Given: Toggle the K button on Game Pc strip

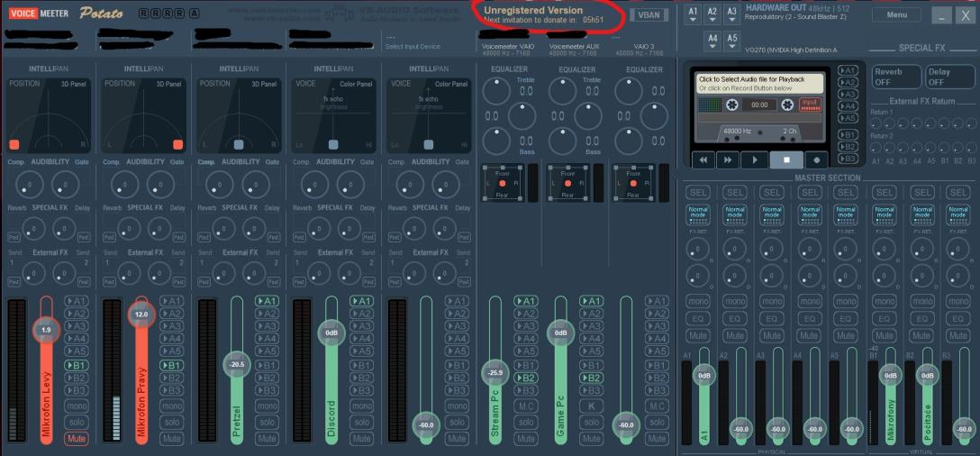Looking at the screenshot, I should (591, 406).
